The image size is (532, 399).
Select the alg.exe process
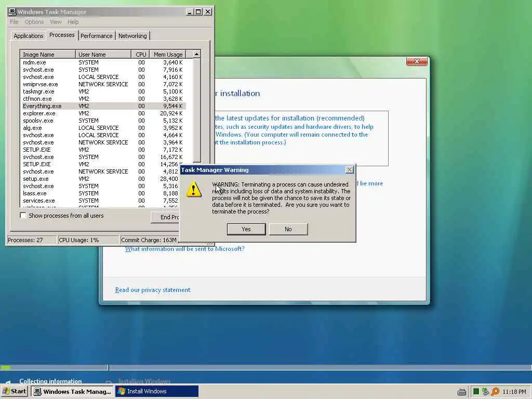103,128
